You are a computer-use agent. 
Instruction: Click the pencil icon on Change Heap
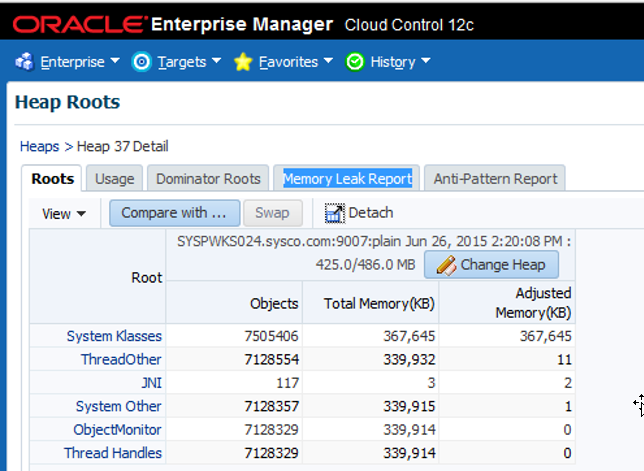pyautogui.click(x=446, y=265)
